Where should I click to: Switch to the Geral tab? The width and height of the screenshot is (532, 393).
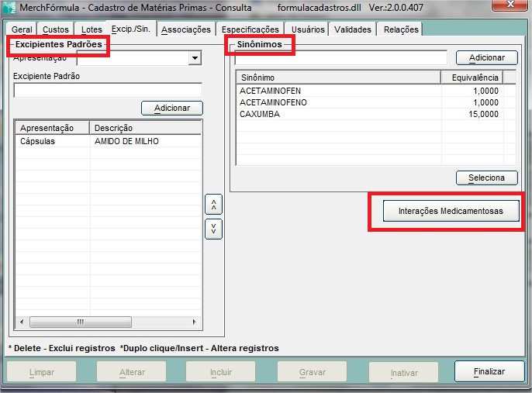22,29
